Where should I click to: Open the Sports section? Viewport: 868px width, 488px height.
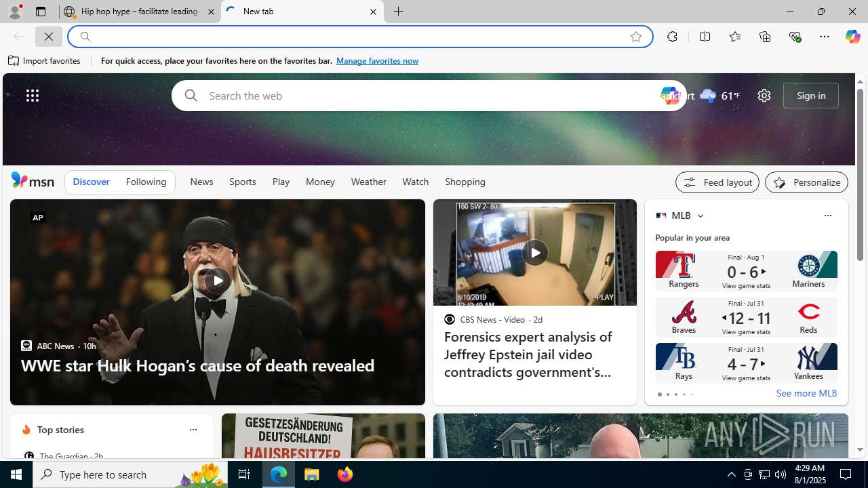point(242,182)
